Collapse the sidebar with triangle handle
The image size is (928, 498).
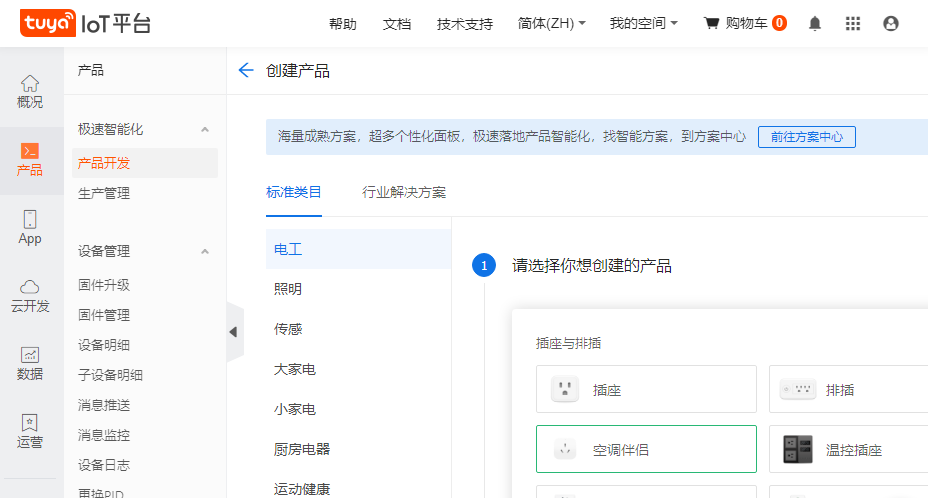point(234,332)
